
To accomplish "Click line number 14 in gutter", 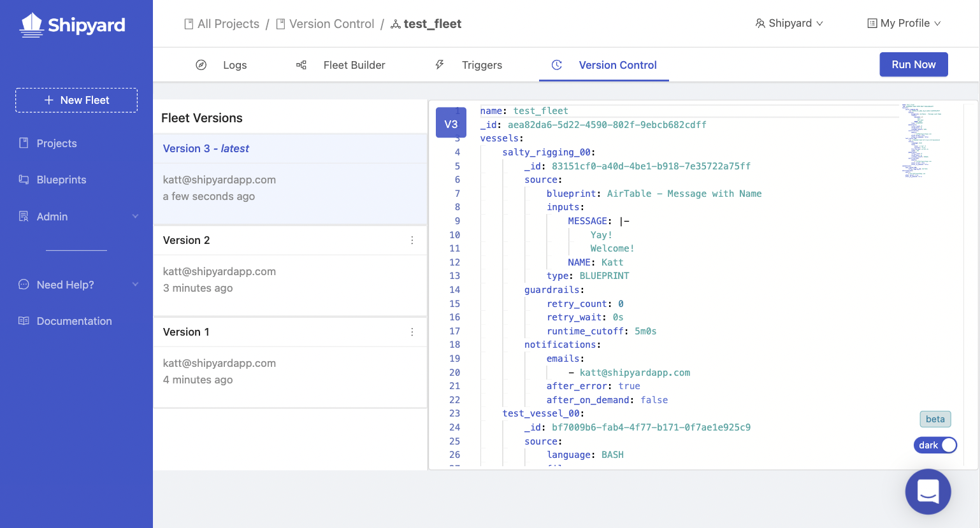I will tap(454, 290).
